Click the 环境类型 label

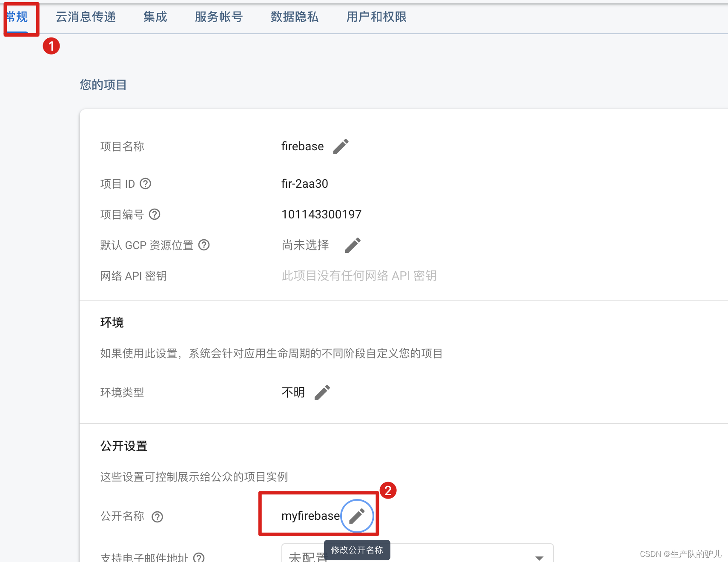point(122,393)
